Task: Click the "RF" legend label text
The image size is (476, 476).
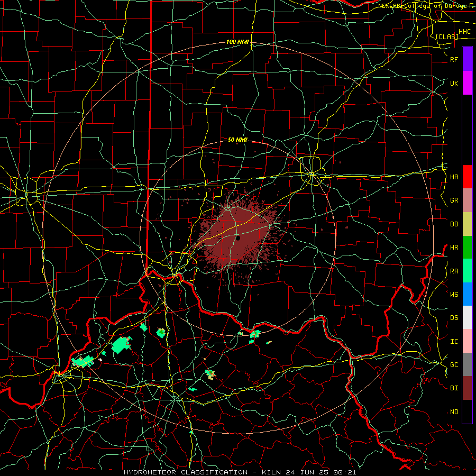Action: tap(454, 59)
